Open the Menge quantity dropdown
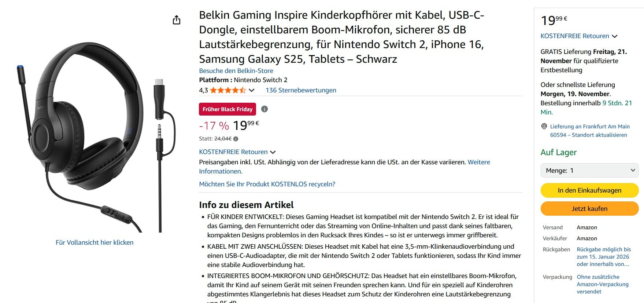644x303 pixels. coord(589,170)
